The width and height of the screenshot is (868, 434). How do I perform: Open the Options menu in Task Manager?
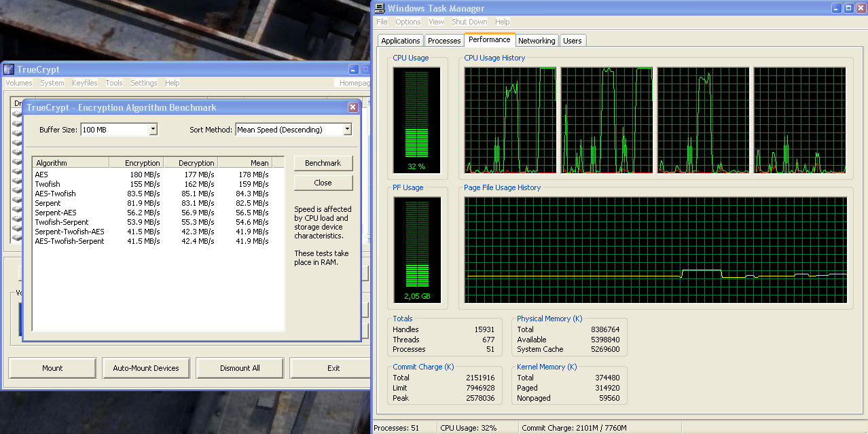[408, 22]
